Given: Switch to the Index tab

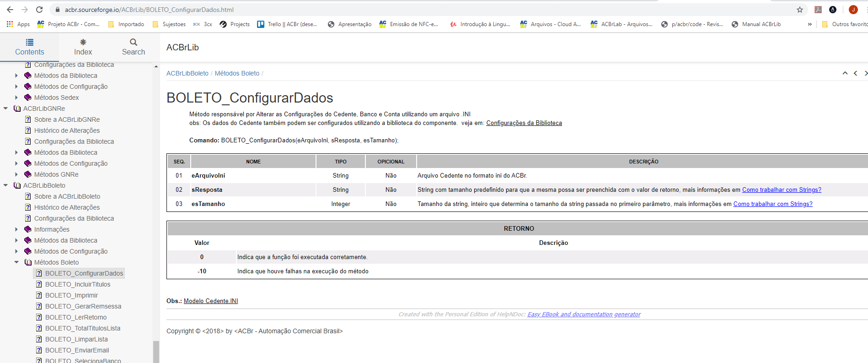Looking at the screenshot, I should point(83,47).
